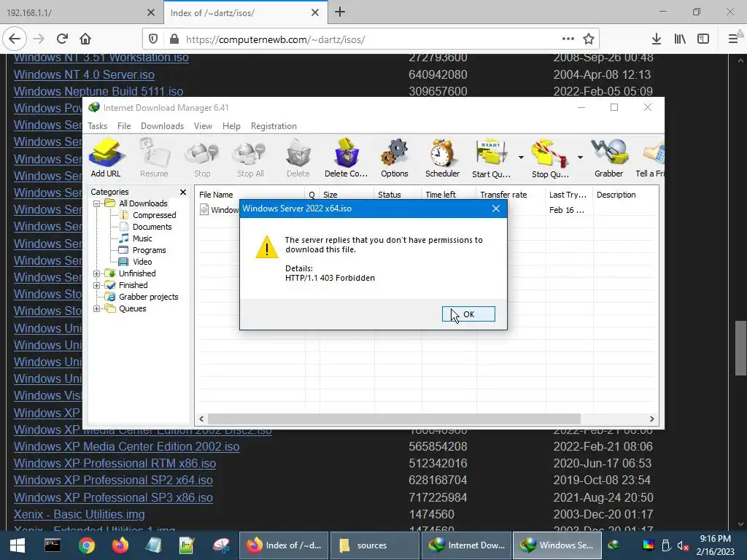Open the Help menu

(231, 125)
